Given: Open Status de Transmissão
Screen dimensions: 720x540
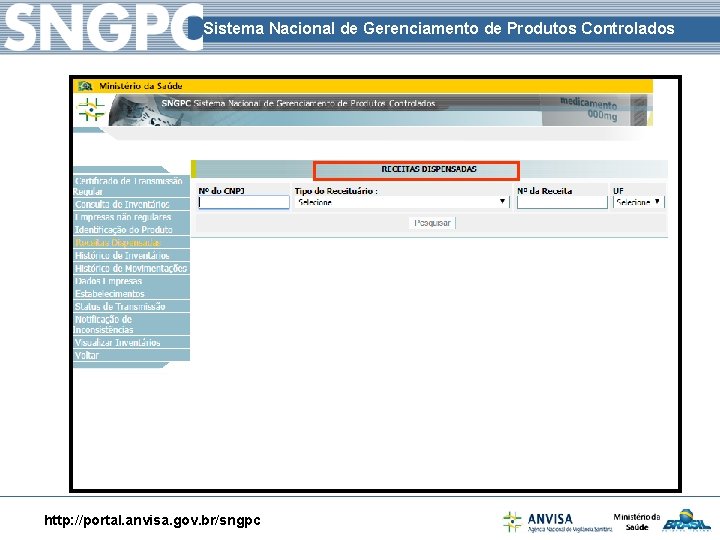Looking at the screenshot, I should pyautogui.click(x=131, y=306).
